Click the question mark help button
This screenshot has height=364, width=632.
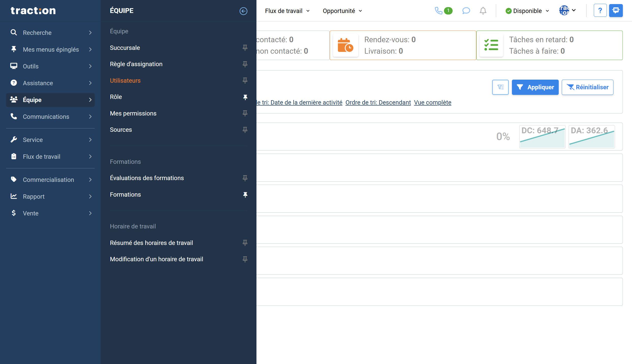[x=600, y=10]
